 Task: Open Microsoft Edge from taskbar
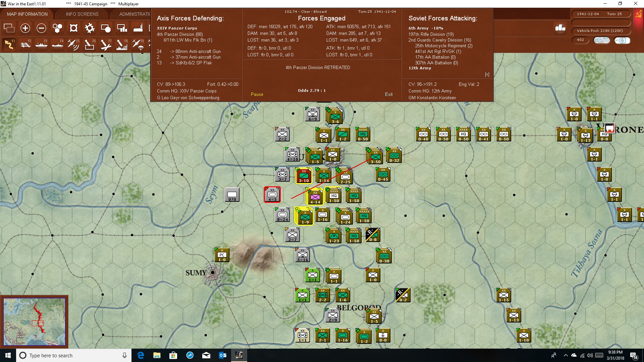tap(141, 355)
